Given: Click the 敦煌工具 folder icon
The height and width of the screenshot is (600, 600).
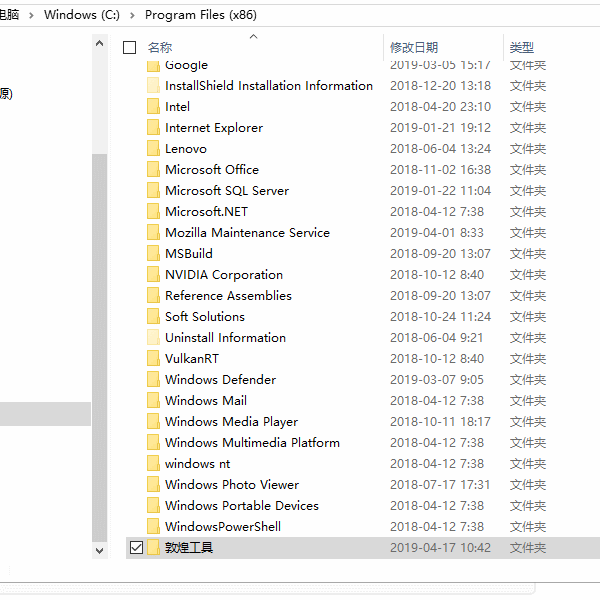Looking at the screenshot, I should pos(153,548).
